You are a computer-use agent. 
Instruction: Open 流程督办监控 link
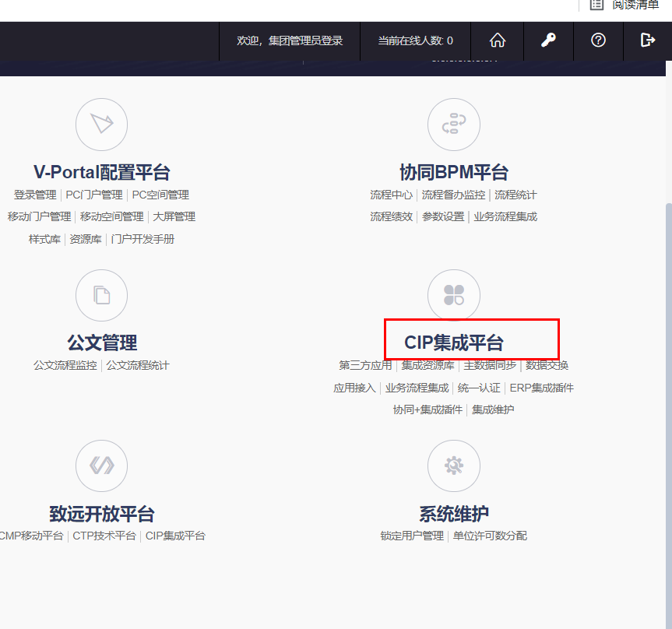pos(453,195)
